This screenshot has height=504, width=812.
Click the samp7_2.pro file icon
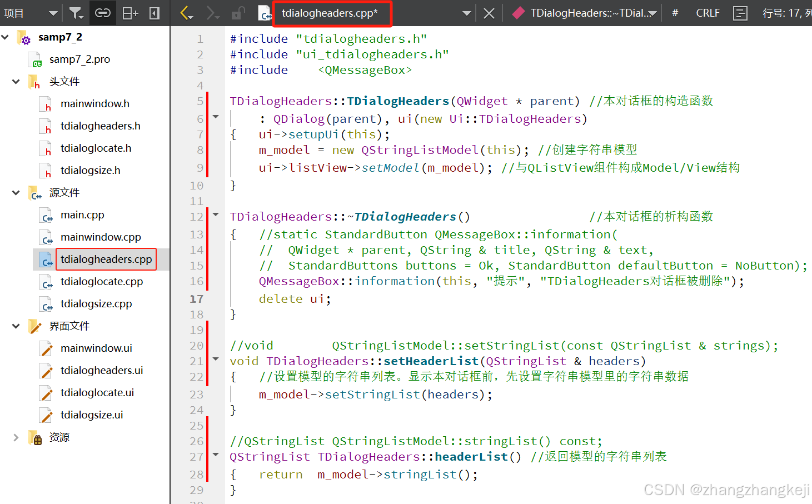35,60
